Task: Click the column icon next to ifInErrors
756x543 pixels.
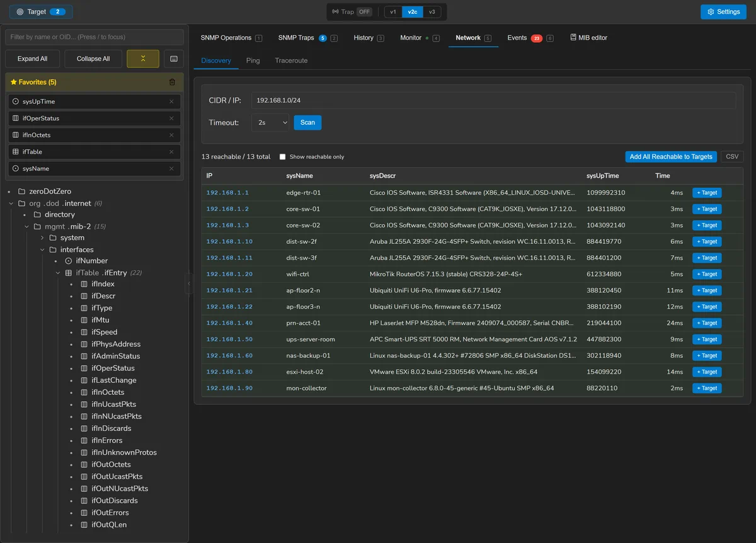Action: coord(84,440)
